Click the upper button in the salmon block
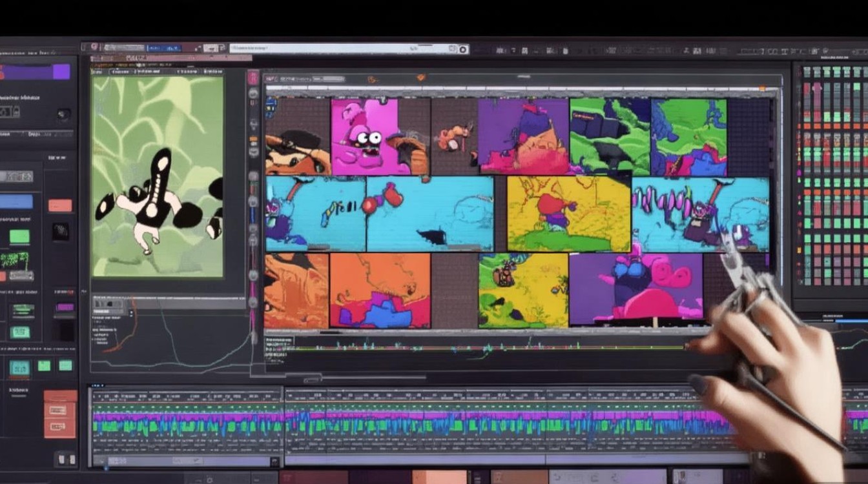 (59, 410)
